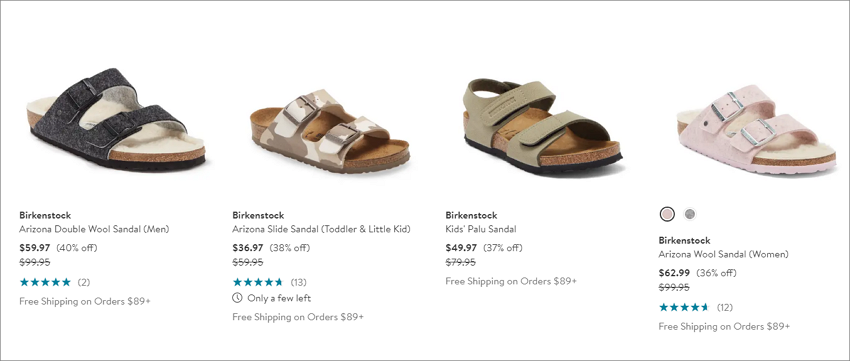Open the Arizona Wool Sandal (Women) link
Screen dimensions: 850x361
724,254
